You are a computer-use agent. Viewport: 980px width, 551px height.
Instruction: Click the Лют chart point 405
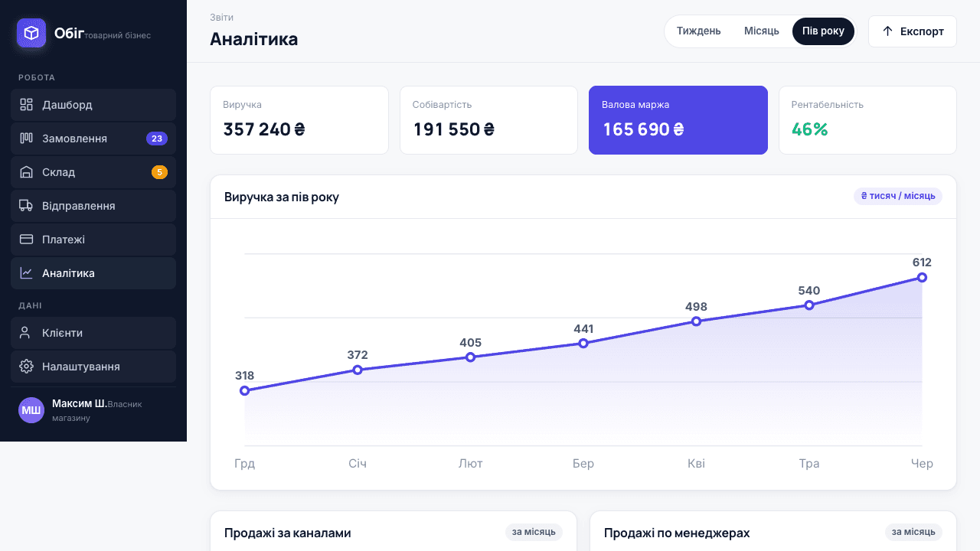point(471,357)
